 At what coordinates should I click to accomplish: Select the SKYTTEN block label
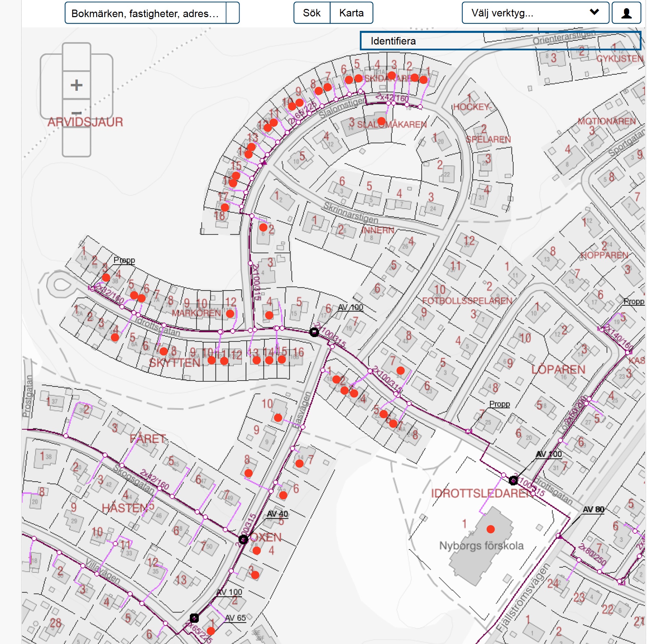(x=175, y=363)
